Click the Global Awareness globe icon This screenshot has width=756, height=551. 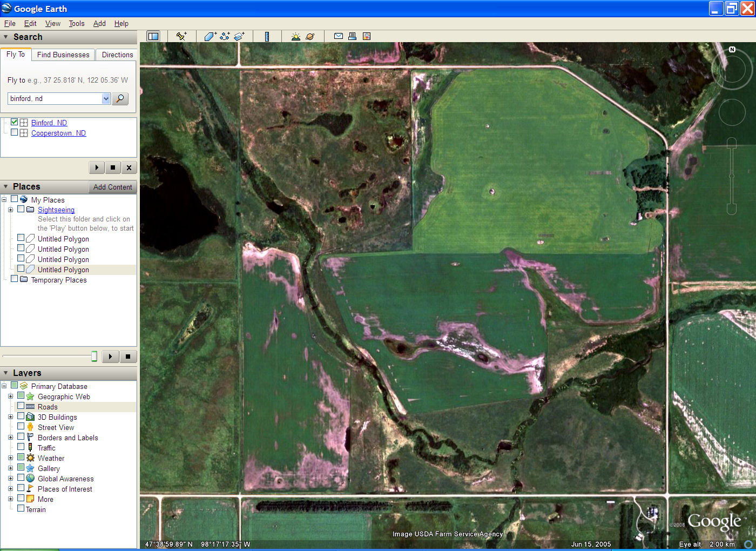[x=30, y=479]
